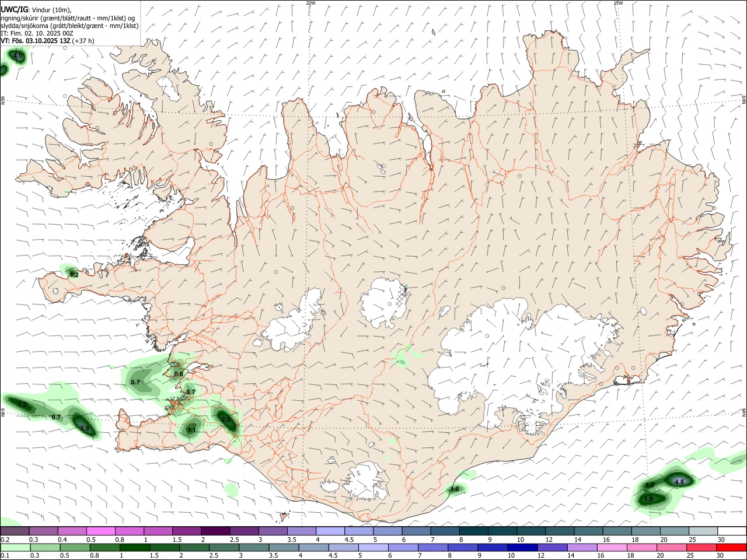Pick the slate blue 6 swatch in top scale
This screenshot has width=747, height=560.
tap(416, 531)
